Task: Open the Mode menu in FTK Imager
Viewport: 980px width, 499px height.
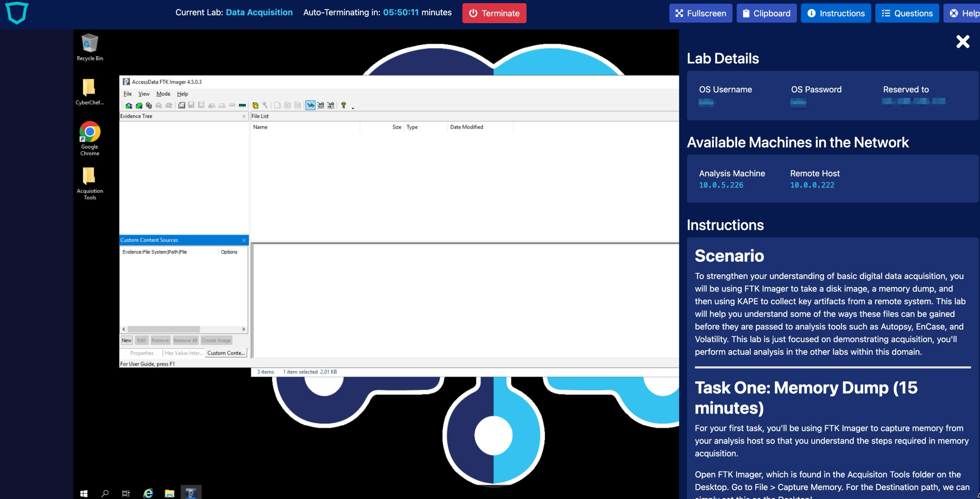Action: [x=163, y=94]
